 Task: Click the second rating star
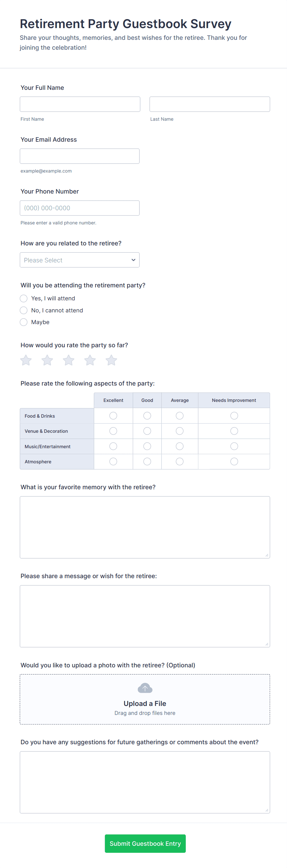47,360
